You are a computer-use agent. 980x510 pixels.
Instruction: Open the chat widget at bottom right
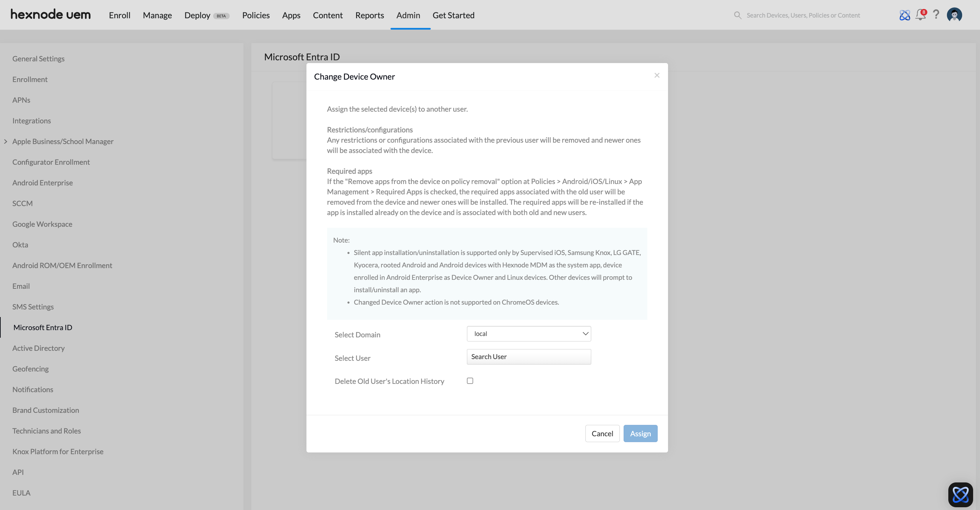pos(960,494)
